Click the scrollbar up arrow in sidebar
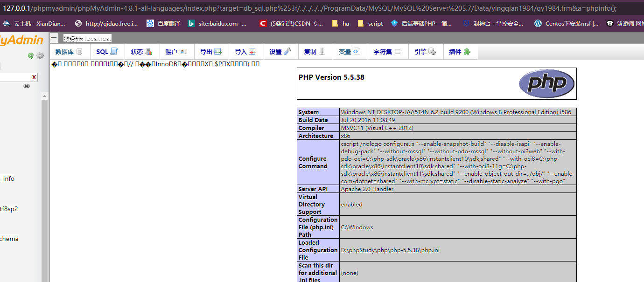This screenshot has height=282, width=644. click(x=45, y=96)
